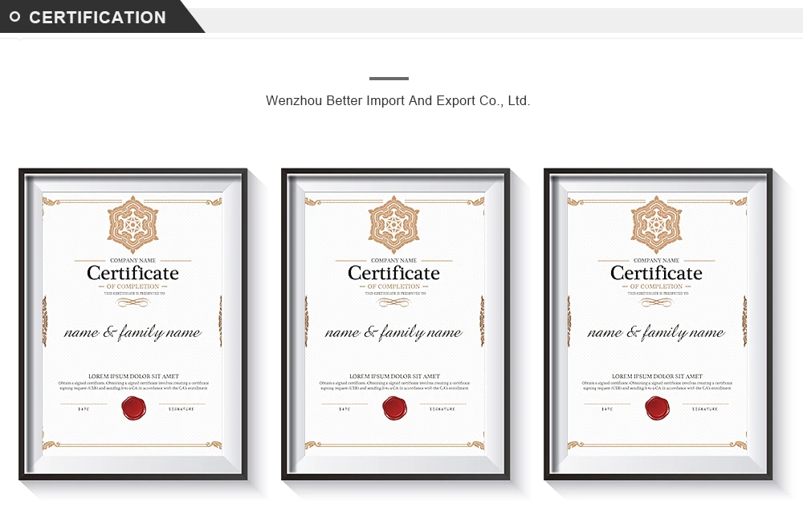Click 'name & family name' on middle certificate

(x=393, y=332)
